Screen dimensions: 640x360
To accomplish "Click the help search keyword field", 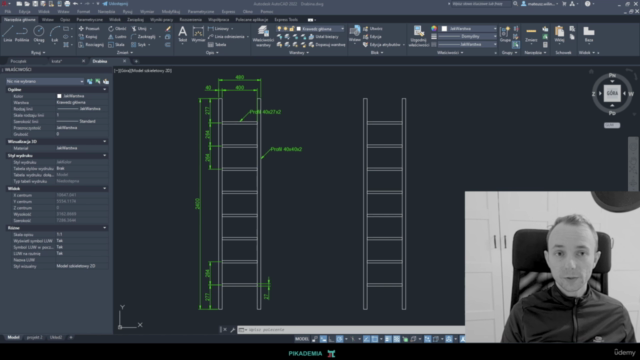I will point(481,4).
